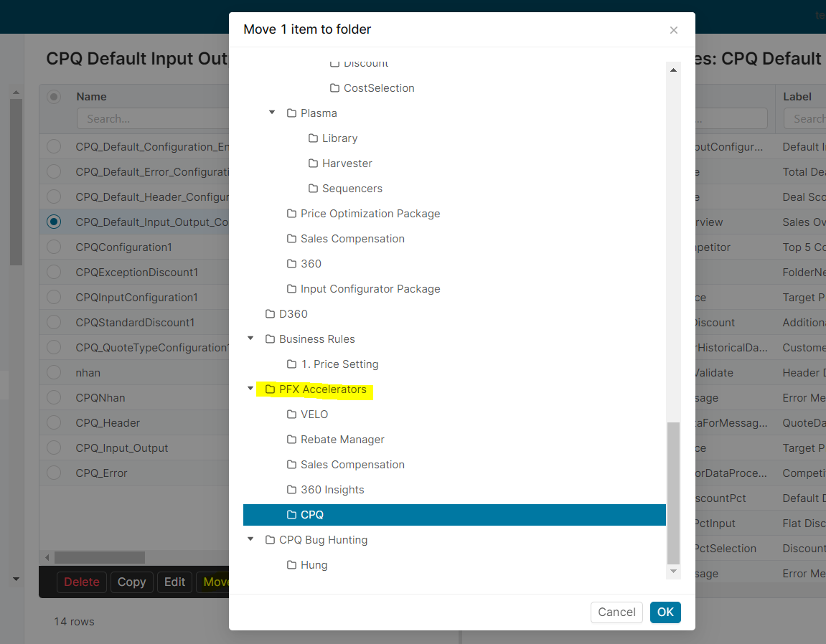This screenshot has height=644, width=826.
Task: Close the Move item dialog with X
Action: point(673,30)
